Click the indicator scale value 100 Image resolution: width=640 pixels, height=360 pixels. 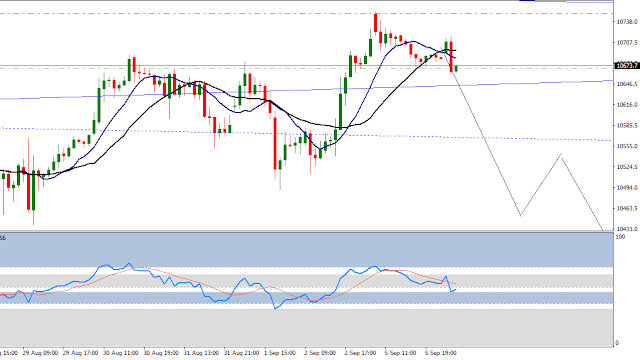click(x=620, y=237)
